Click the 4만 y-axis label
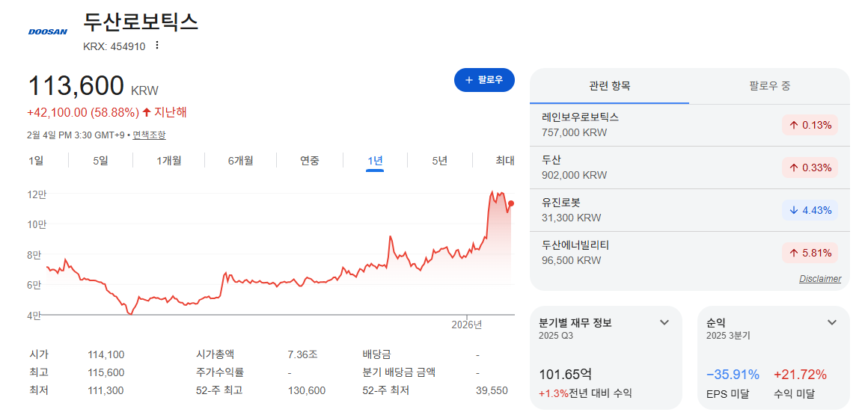Viewport: 868px width, 418px height. (34, 316)
